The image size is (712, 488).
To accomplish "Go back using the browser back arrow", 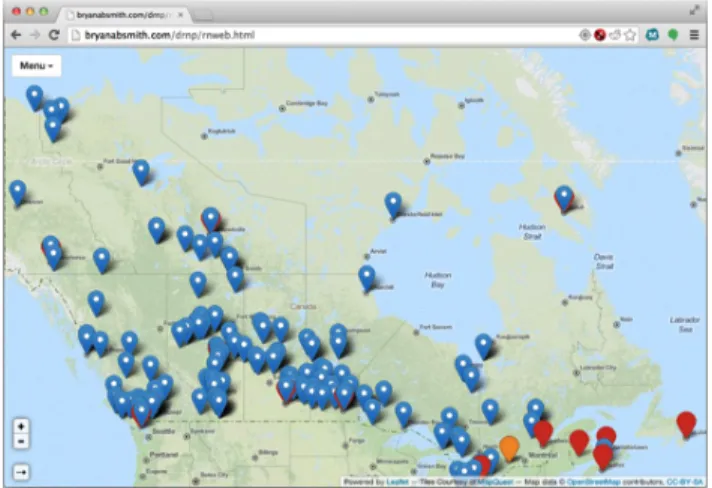I will coord(16,35).
